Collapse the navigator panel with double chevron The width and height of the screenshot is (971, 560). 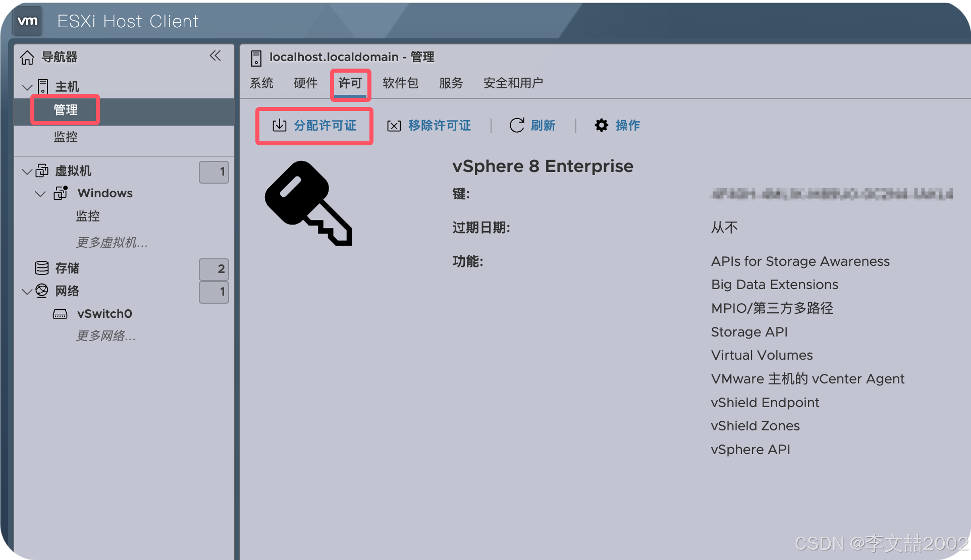(x=215, y=56)
